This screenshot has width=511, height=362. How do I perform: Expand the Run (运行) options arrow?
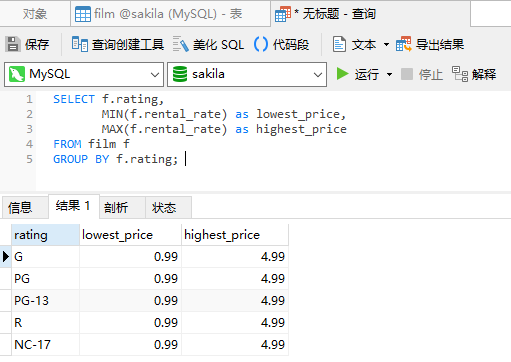(x=389, y=74)
